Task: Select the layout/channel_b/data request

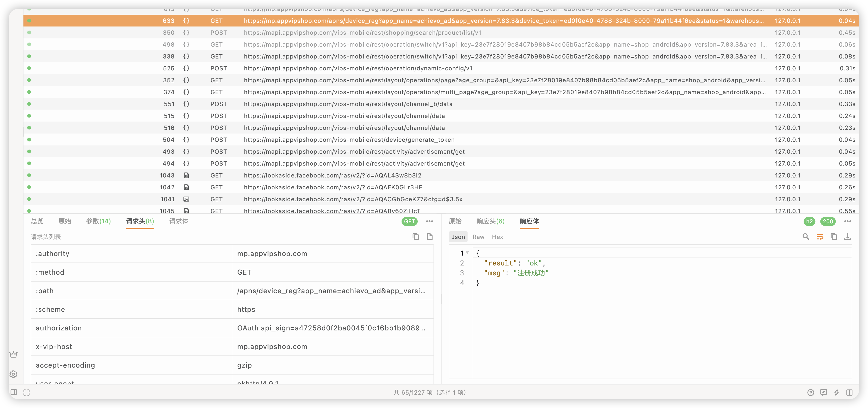Action: click(441, 104)
